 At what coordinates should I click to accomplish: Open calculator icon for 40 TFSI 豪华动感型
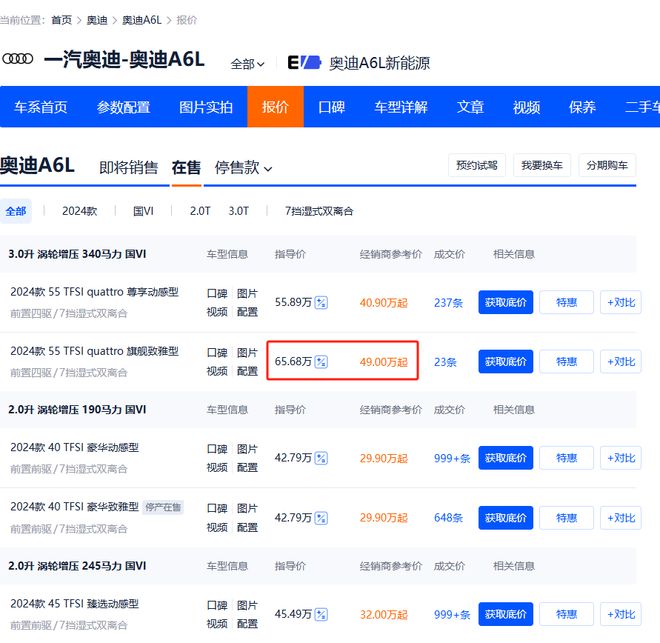click(x=321, y=458)
